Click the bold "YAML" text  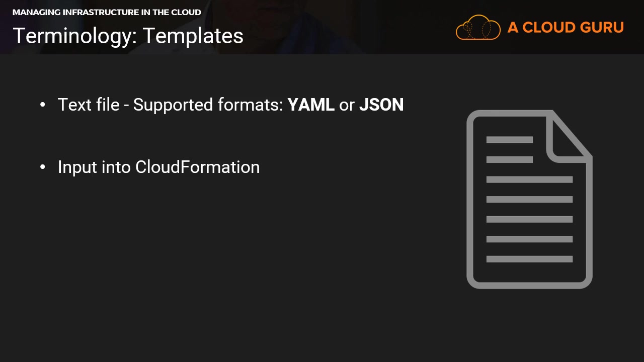pyautogui.click(x=311, y=105)
